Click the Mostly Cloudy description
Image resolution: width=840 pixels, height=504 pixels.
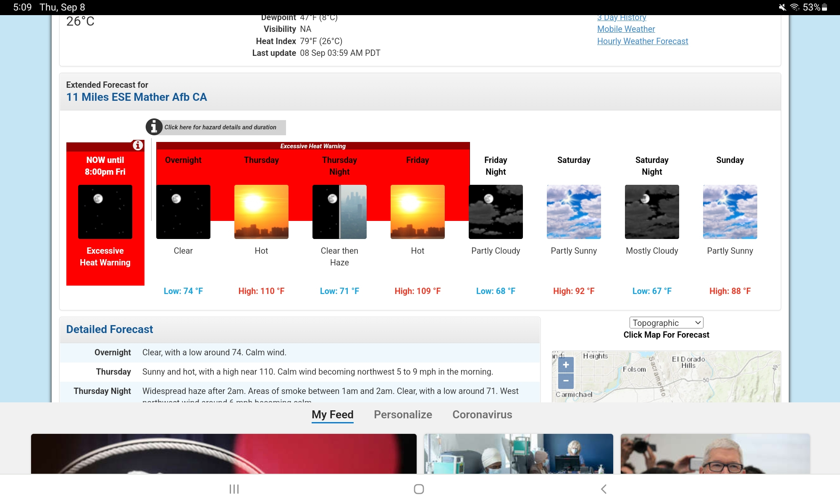click(652, 251)
